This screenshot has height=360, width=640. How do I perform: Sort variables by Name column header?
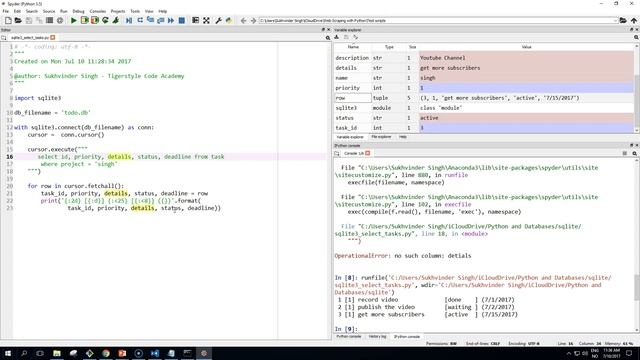point(353,47)
